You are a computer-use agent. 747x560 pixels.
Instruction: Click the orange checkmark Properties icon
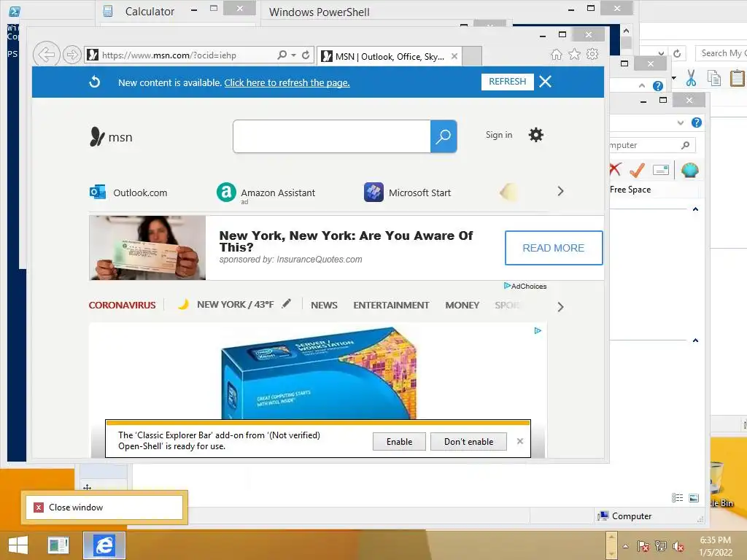click(x=637, y=169)
